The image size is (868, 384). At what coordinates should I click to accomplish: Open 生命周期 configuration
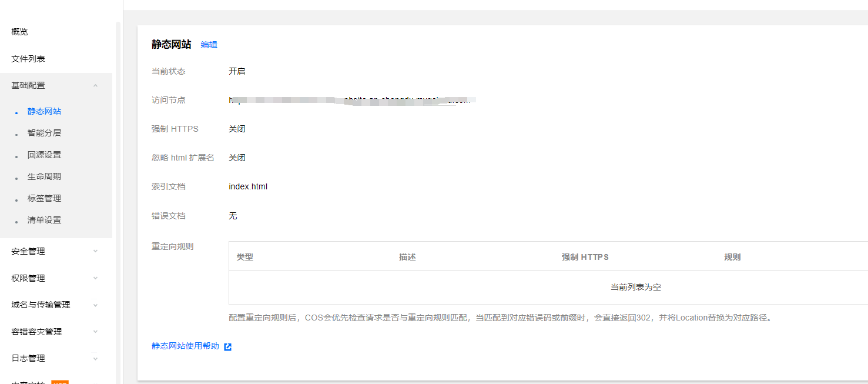coord(44,177)
